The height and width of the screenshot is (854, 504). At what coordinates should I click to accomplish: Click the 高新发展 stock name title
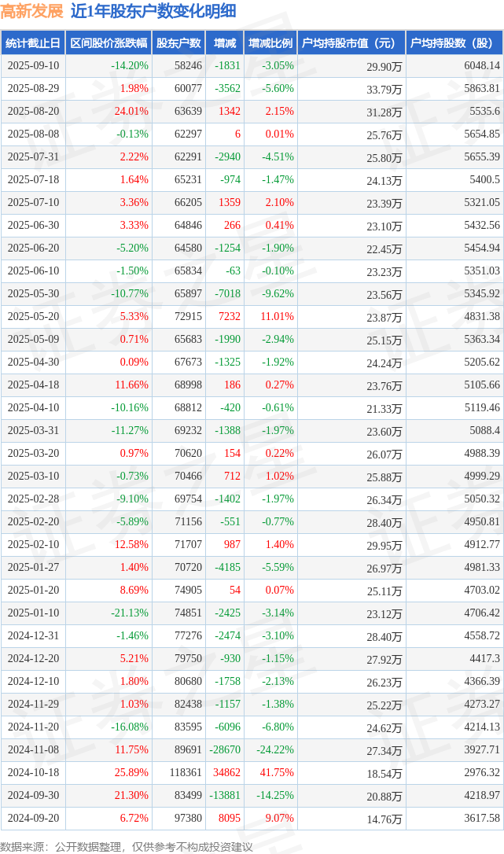32,11
